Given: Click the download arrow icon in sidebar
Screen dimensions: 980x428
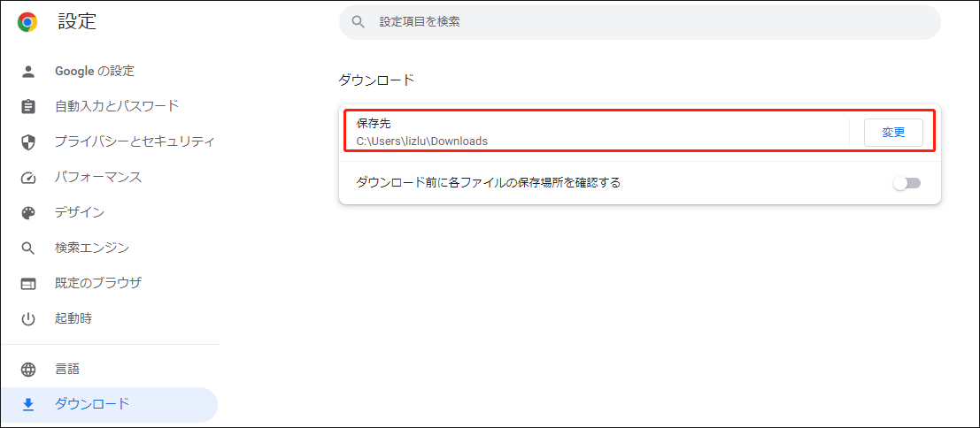Looking at the screenshot, I should tap(28, 405).
